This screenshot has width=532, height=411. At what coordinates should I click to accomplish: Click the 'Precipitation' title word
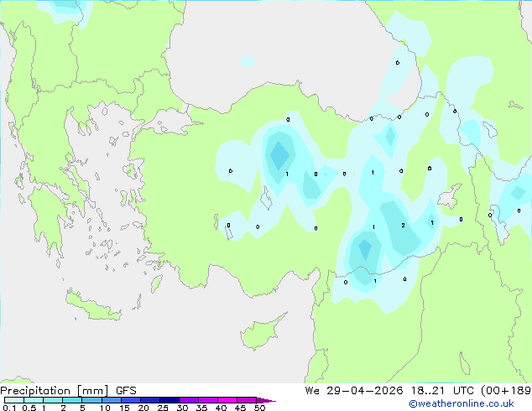coord(35,391)
